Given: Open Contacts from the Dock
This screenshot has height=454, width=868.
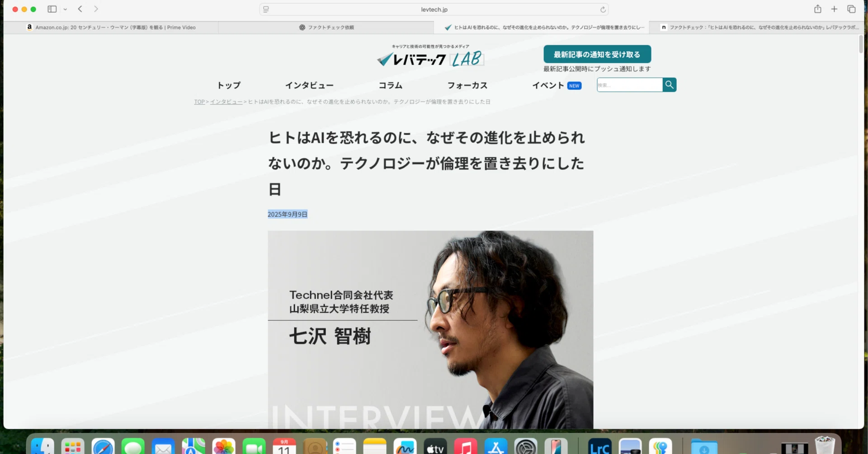Looking at the screenshot, I should pyautogui.click(x=315, y=447).
